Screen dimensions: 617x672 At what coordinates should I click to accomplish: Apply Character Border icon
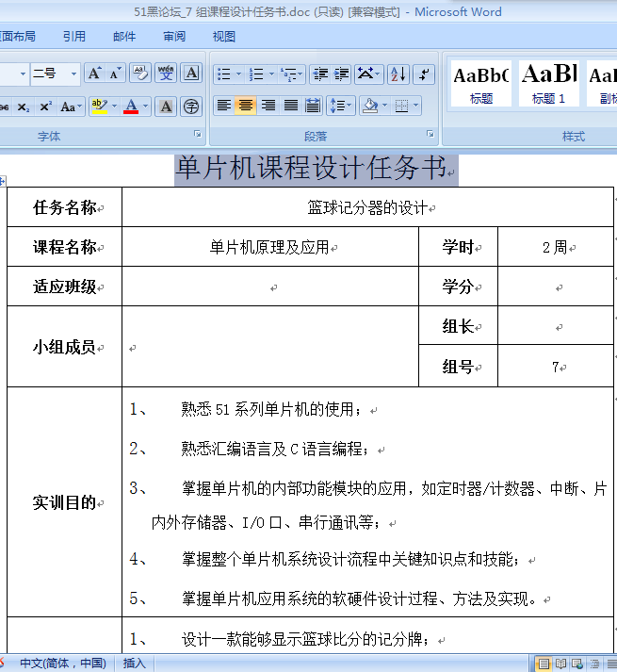[191, 74]
